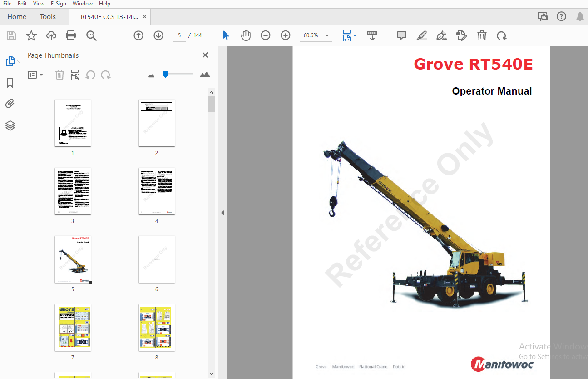Click the page number input field
588x379 pixels.
pos(179,35)
